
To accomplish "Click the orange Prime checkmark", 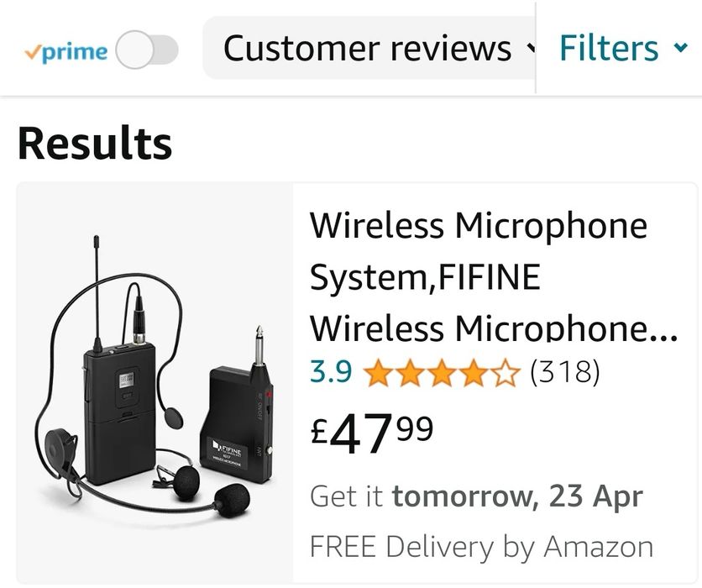I will 32,51.
